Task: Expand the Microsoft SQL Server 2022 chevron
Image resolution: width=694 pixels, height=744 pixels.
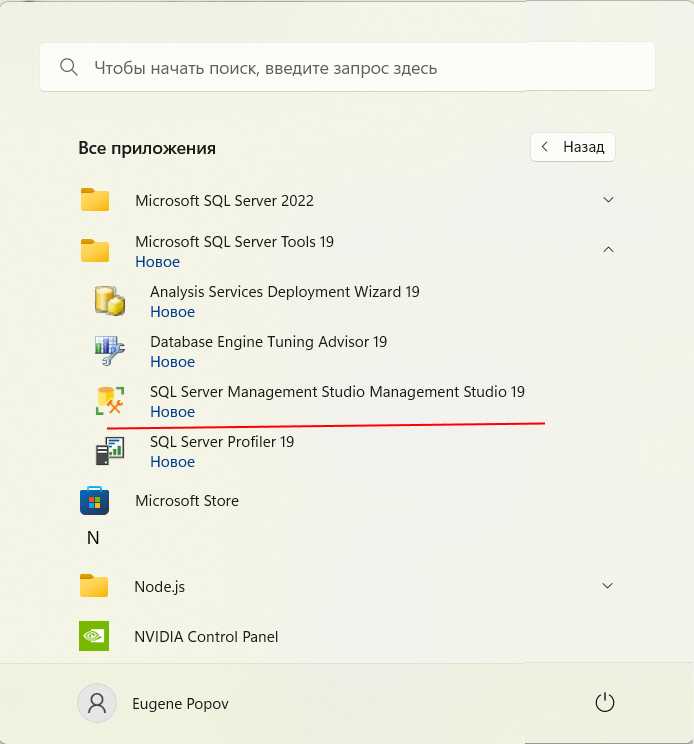Action: pos(608,200)
